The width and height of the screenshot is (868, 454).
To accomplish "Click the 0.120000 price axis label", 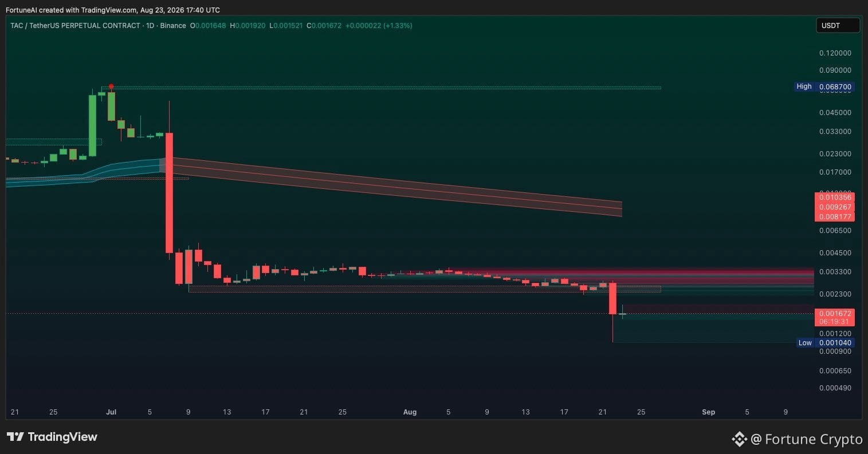I will coord(835,53).
